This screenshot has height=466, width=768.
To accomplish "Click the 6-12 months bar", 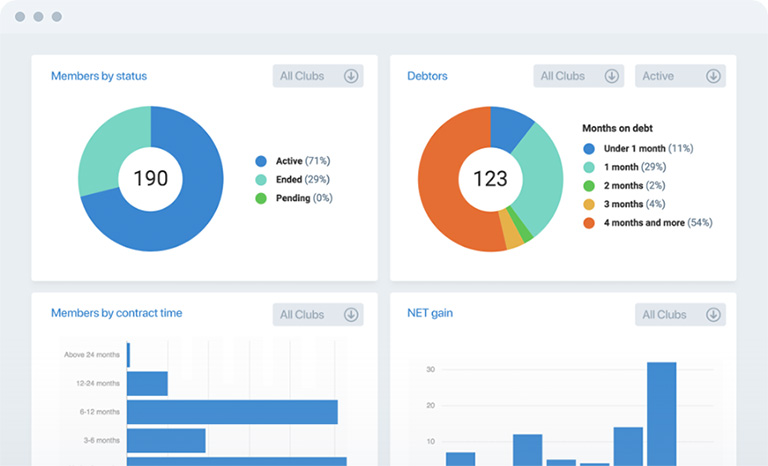I will click(232, 412).
